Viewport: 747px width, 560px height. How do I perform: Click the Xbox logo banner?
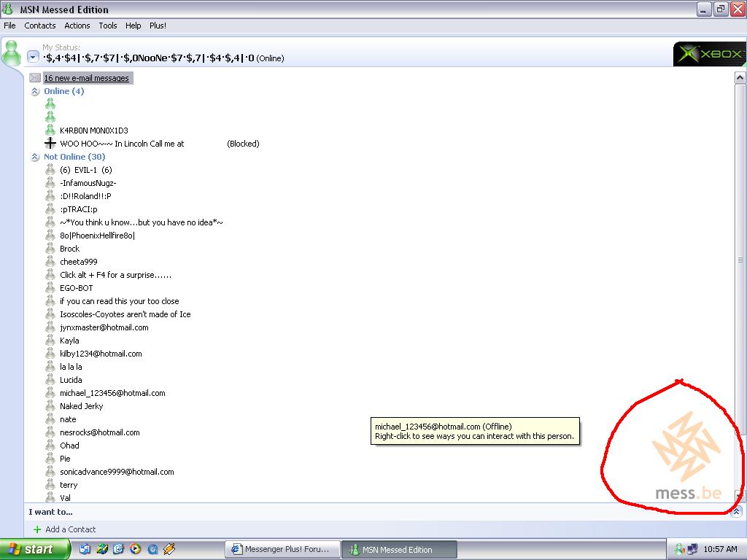click(x=709, y=54)
